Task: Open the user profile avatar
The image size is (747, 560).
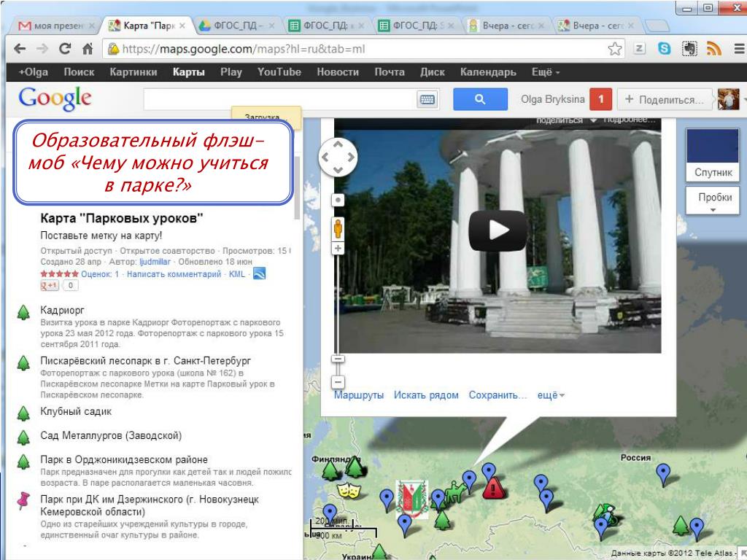Action: tap(728, 99)
